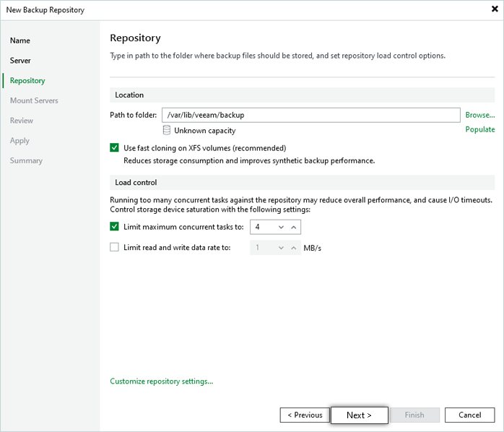Screen dimensions: 504x432
Task: Go to the Name step
Action: pyautogui.click(x=20, y=40)
